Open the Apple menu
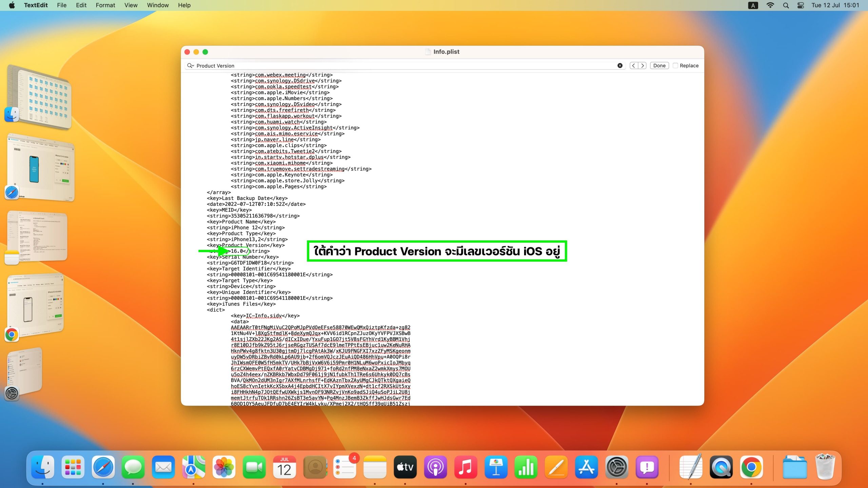The height and width of the screenshot is (488, 868). pos(12,5)
